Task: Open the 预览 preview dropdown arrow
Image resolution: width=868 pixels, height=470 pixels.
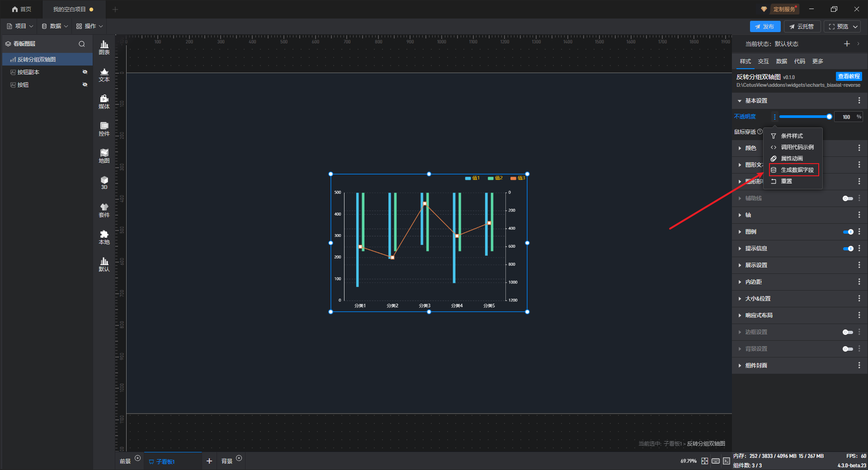Action: coord(855,27)
